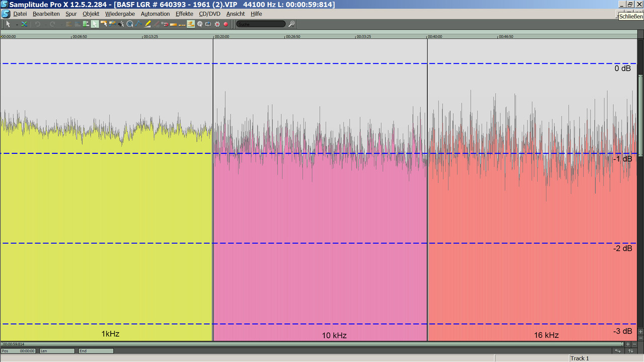
Task: Open the Effekte menu
Action: click(x=184, y=14)
